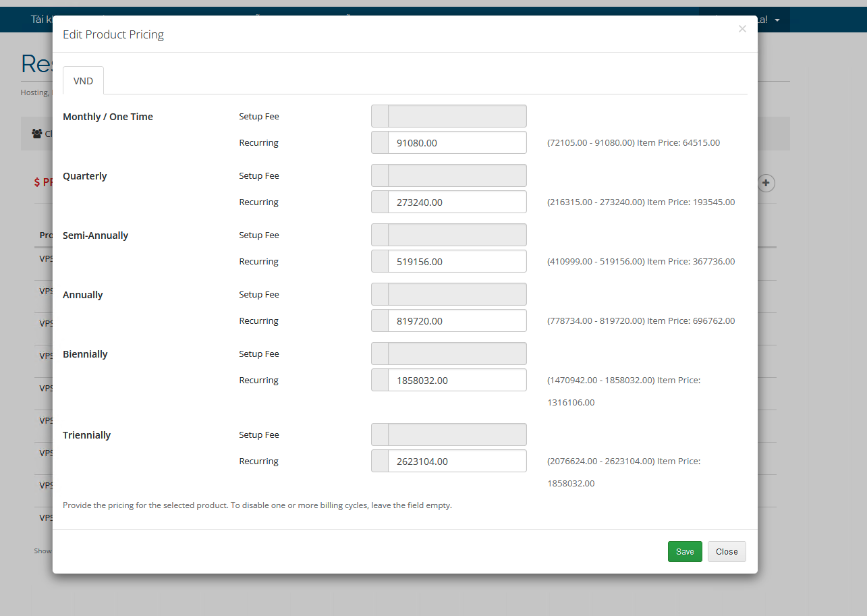The width and height of the screenshot is (867, 616).
Task: Click the Semi-Annually Recurring price input
Action: pyautogui.click(x=457, y=262)
